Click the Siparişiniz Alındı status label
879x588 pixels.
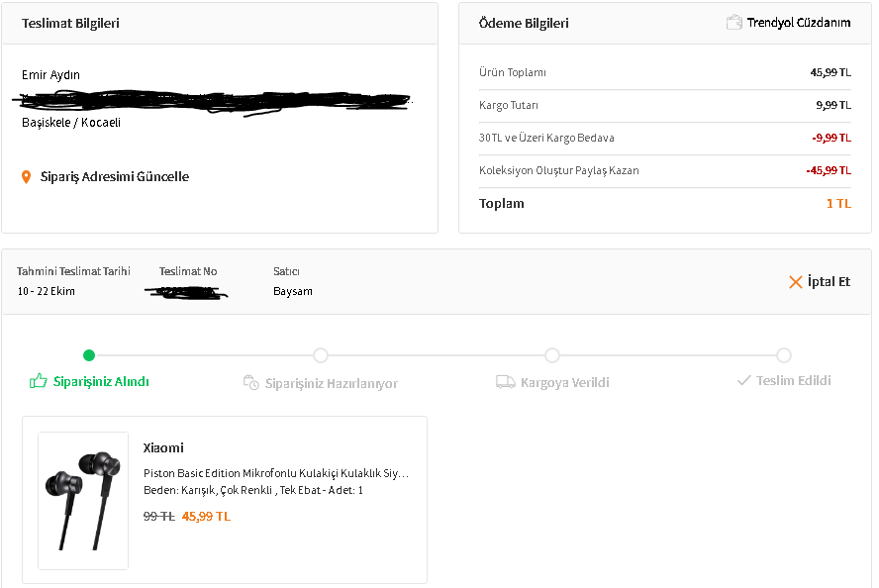click(101, 382)
